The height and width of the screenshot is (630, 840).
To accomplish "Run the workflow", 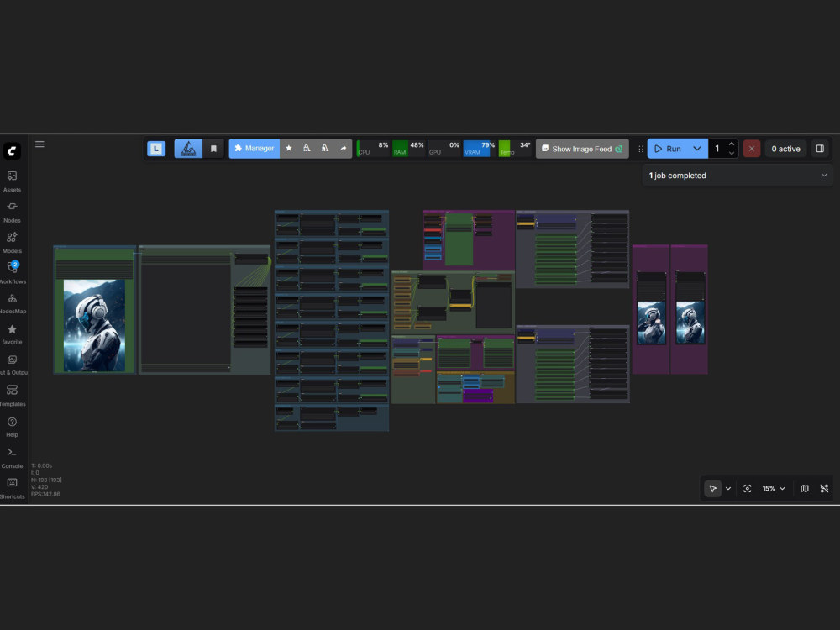I will pos(668,149).
